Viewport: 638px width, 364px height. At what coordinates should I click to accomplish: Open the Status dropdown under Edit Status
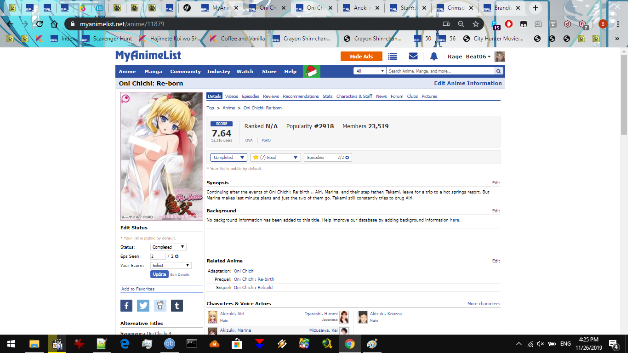pyautogui.click(x=169, y=247)
